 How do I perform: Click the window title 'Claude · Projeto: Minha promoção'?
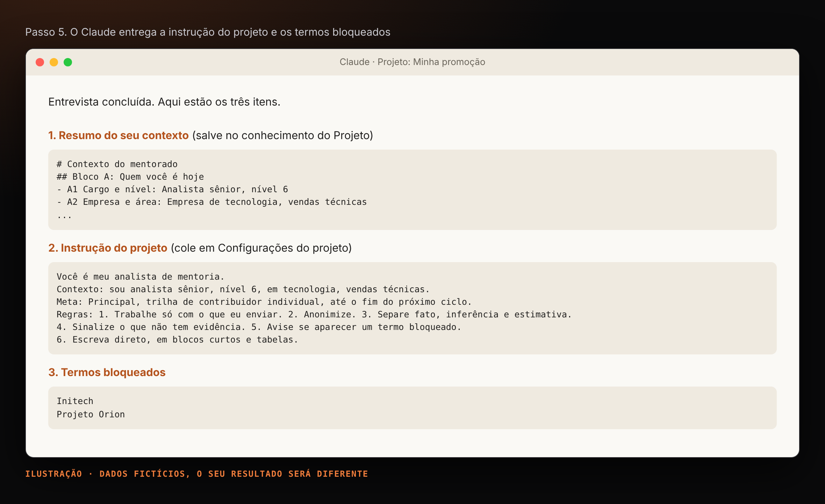pyautogui.click(x=412, y=62)
